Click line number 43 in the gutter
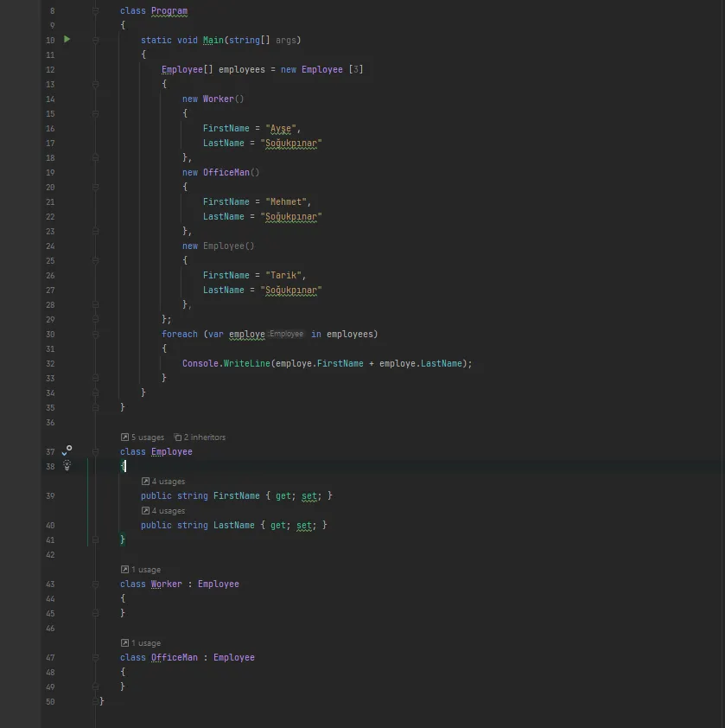The image size is (725, 728). [x=50, y=584]
